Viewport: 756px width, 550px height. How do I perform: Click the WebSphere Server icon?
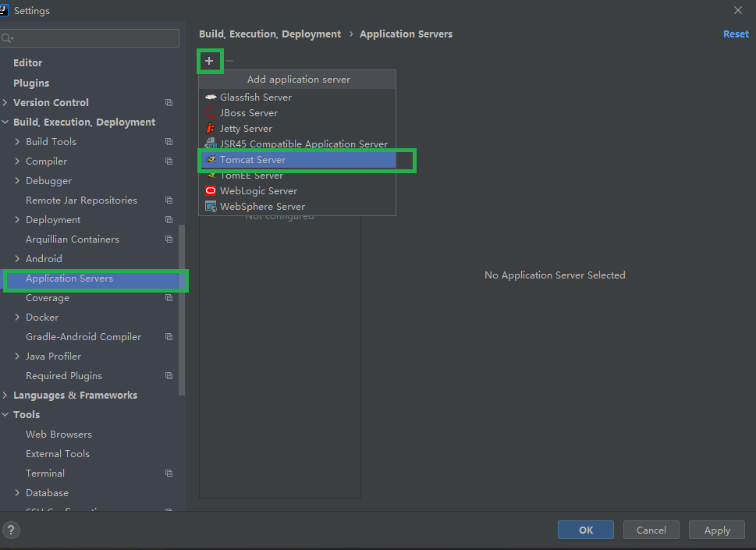pyautogui.click(x=211, y=206)
